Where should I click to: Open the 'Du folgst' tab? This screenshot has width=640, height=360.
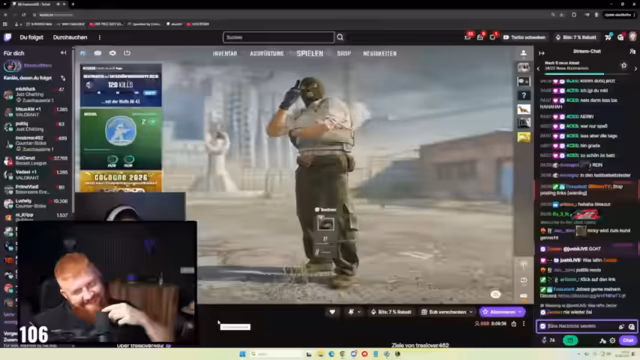[x=31, y=37]
